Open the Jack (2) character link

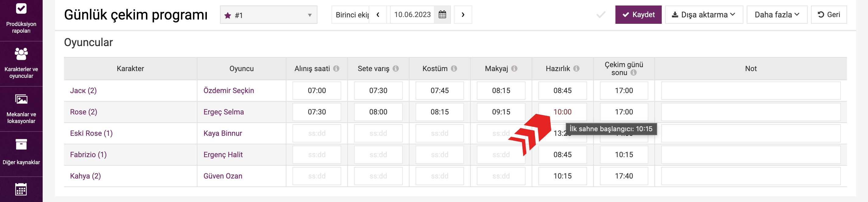[83, 90]
